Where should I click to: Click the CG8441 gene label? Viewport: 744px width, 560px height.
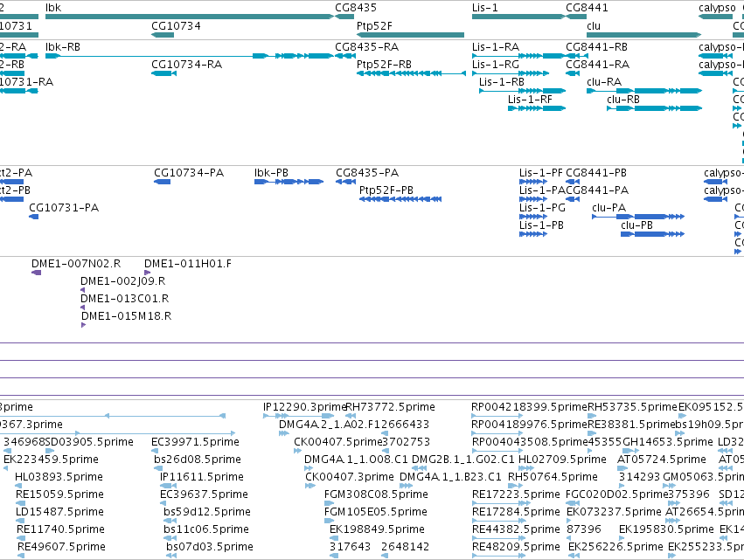coord(587,8)
